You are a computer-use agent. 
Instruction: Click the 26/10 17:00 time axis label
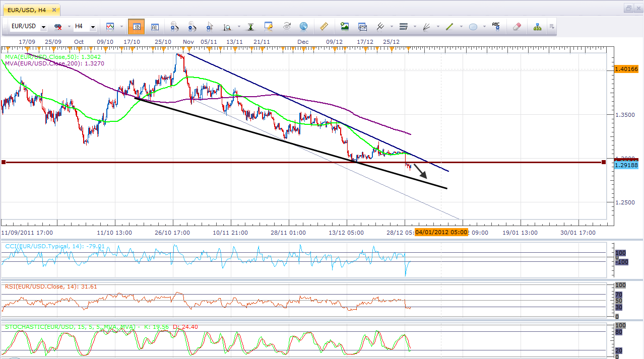(x=173, y=233)
